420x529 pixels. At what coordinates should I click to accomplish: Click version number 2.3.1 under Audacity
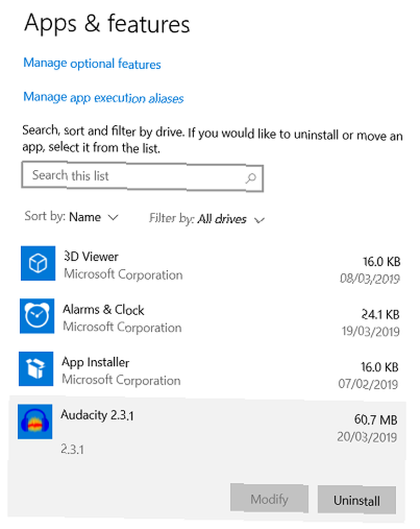(72, 449)
